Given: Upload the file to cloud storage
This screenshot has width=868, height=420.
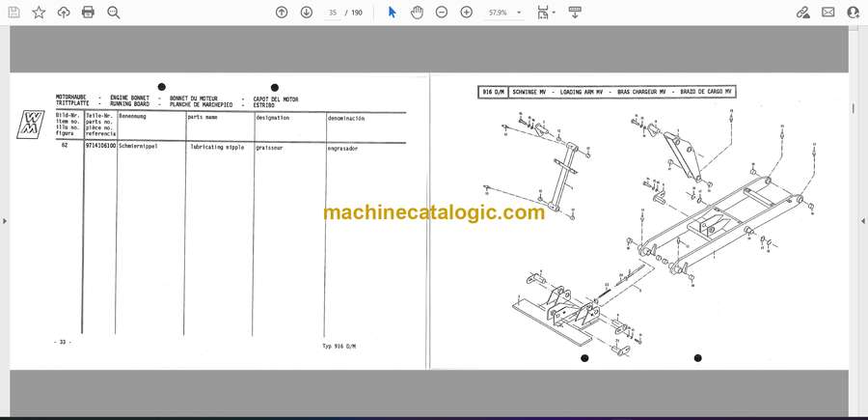Looking at the screenshot, I should tap(64, 13).
